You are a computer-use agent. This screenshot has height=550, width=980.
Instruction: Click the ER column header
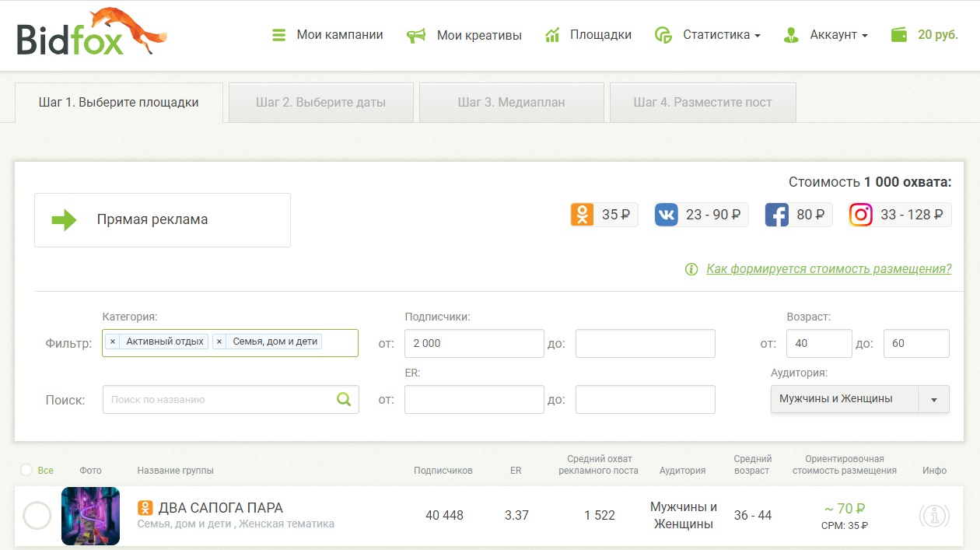pyautogui.click(x=516, y=471)
